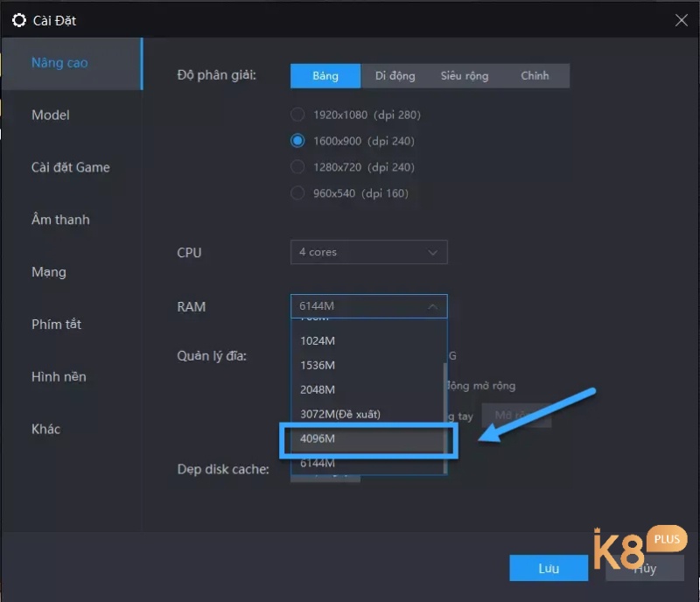Collapse the RAM dropdown showing 6144M
The height and width of the screenshot is (602, 700).
(x=368, y=306)
